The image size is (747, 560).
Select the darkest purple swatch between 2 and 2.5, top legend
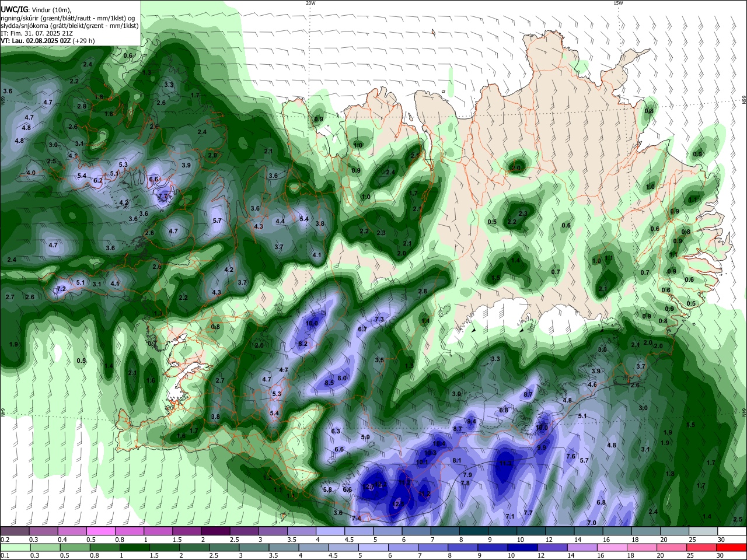pos(215,531)
